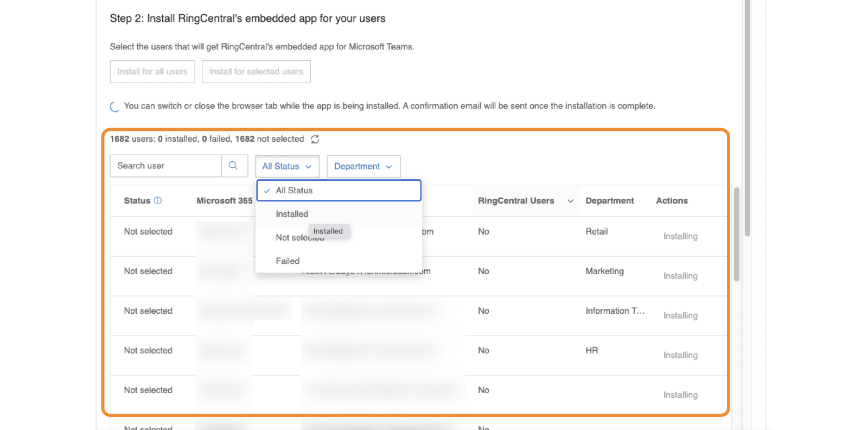The width and height of the screenshot is (868, 430).
Task: Click Installing action for Information T… row
Action: click(680, 315)
